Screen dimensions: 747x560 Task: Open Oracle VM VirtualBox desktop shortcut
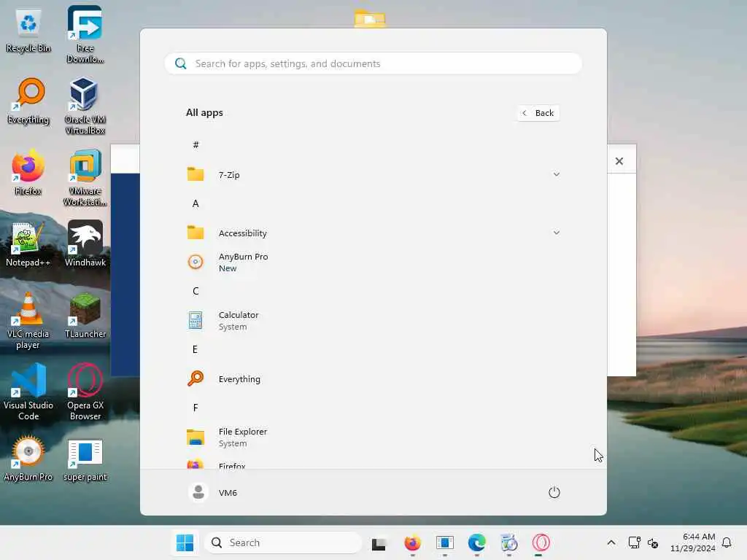(x=85, y=106)
